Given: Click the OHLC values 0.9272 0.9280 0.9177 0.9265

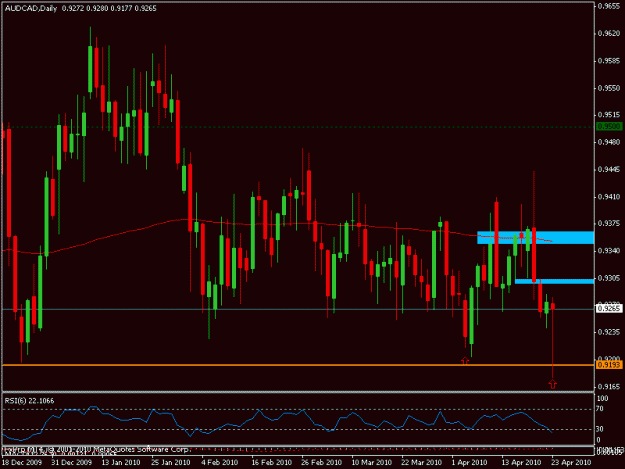Looking at the screenshot, I should tap(109, 8).
